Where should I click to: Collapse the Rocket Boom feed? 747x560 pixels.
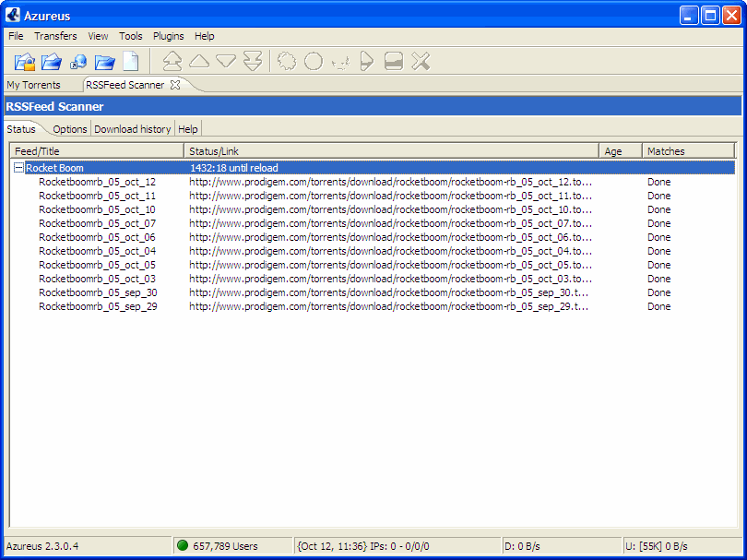[x=18, y=167]
